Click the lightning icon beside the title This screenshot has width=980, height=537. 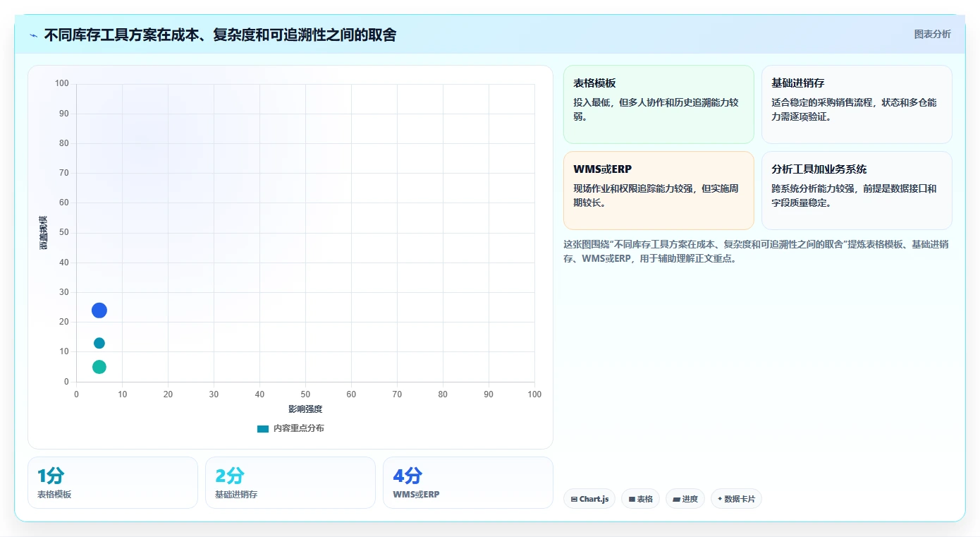34,35
